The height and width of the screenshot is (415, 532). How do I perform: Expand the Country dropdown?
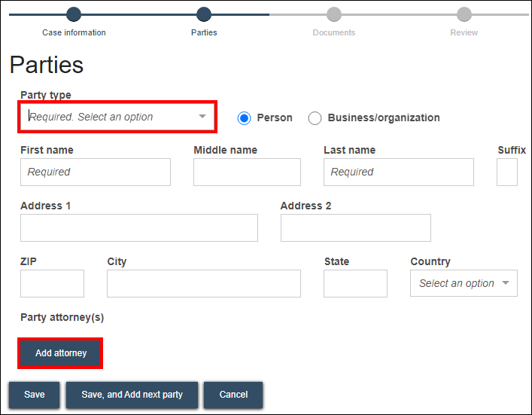(464, 283)
